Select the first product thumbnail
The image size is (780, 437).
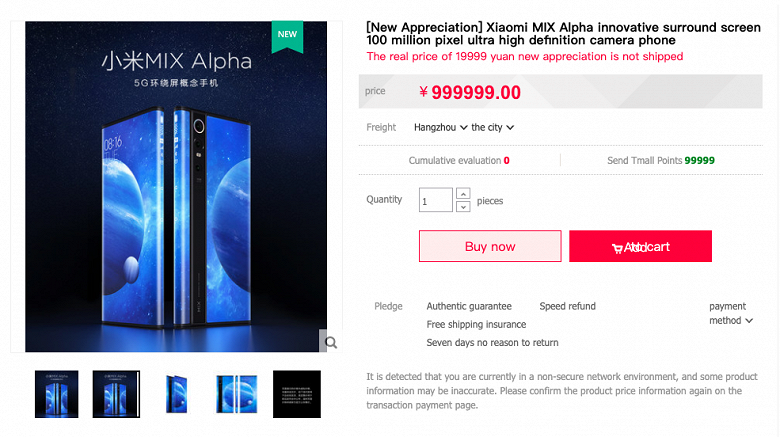57,394
